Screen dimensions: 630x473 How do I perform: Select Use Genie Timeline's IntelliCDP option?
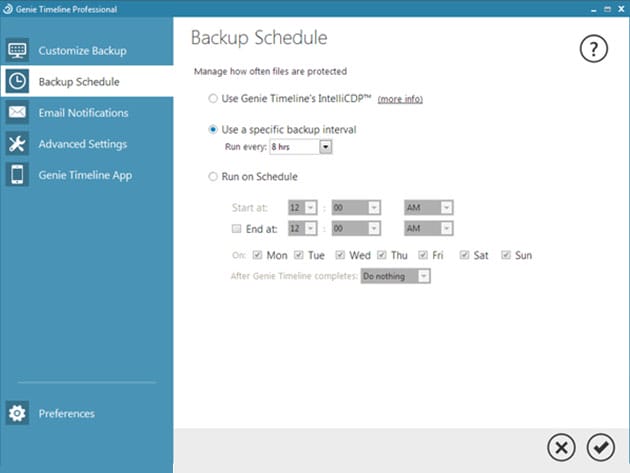(212, 99)
